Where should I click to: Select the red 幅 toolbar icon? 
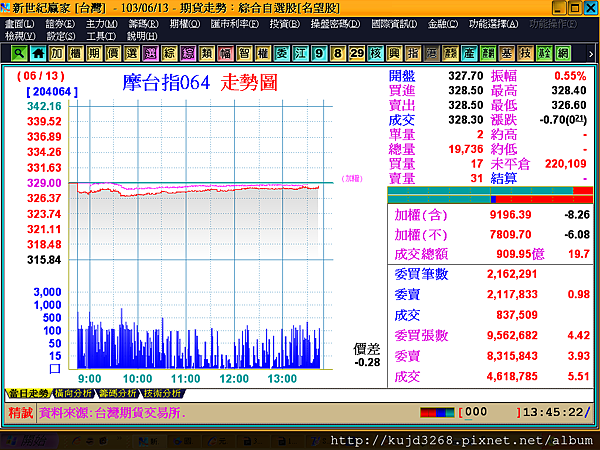tap(225, 54)
